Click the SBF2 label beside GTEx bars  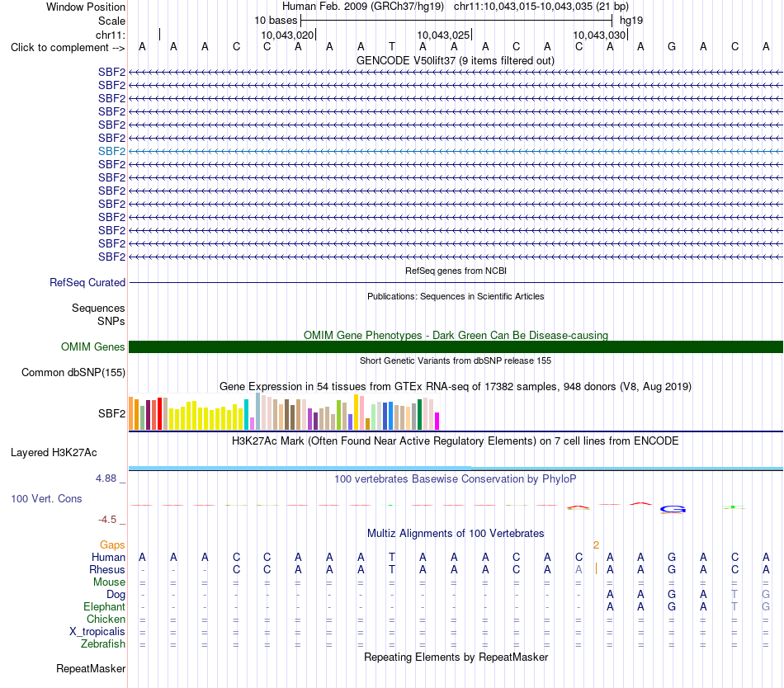(111, 413)
